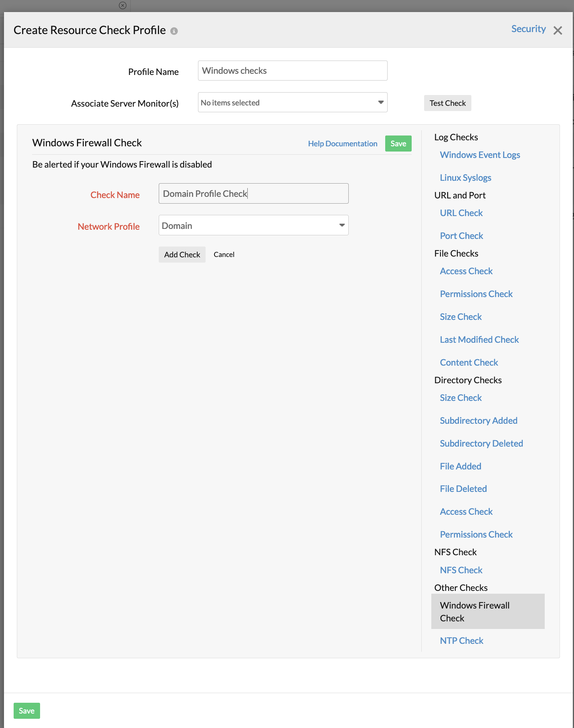Choose URL Check in the sidebar
This screenshot has width=574, height=728.
point(461,213)
